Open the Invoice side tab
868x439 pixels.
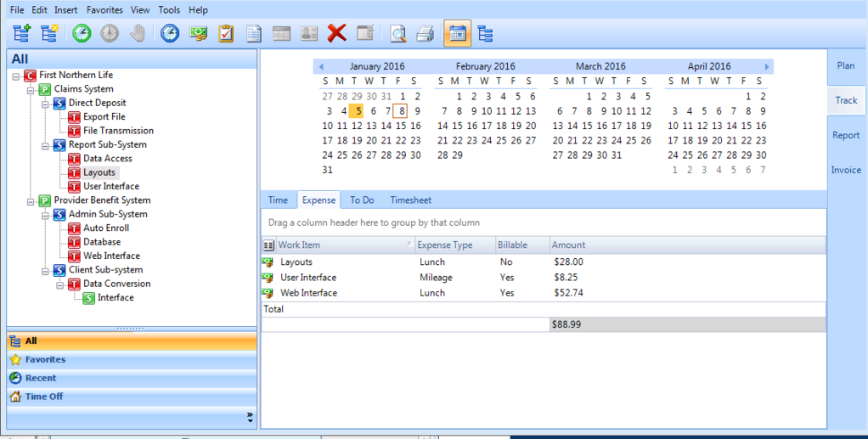point(846,170)
